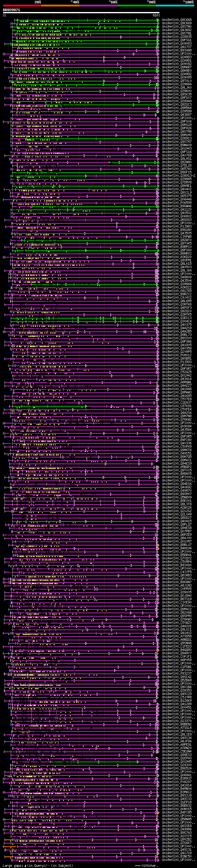Select label UniRef100_Q9T0L0

177,81
